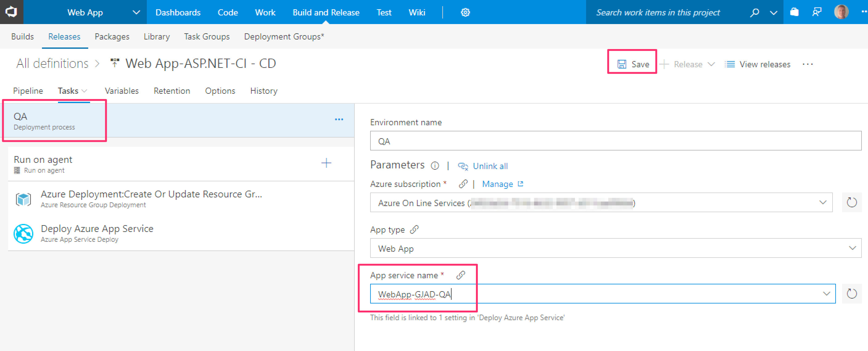Open the Manage subscription link

point(497,184)
